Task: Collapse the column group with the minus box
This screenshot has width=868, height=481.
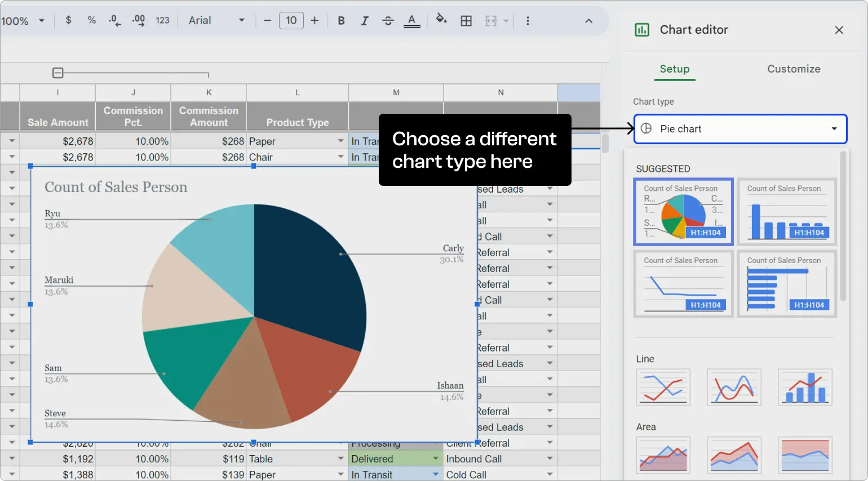Action: pos(58,73)
